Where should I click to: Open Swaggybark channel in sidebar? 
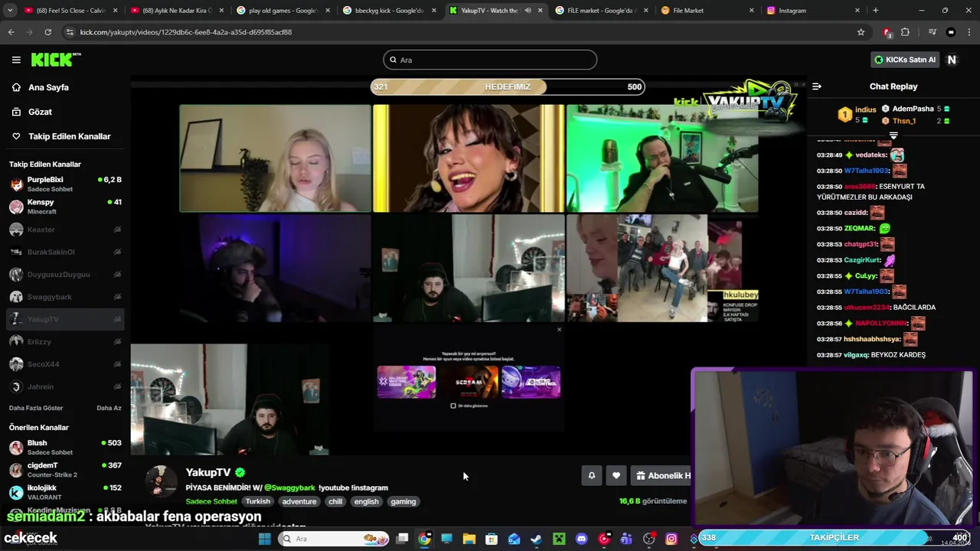coord(65,297)
